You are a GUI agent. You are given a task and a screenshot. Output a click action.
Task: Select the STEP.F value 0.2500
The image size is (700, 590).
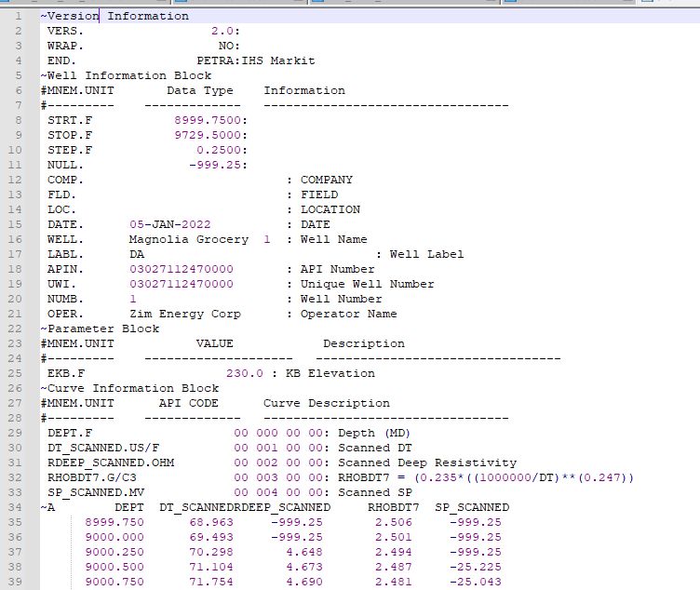219,150
